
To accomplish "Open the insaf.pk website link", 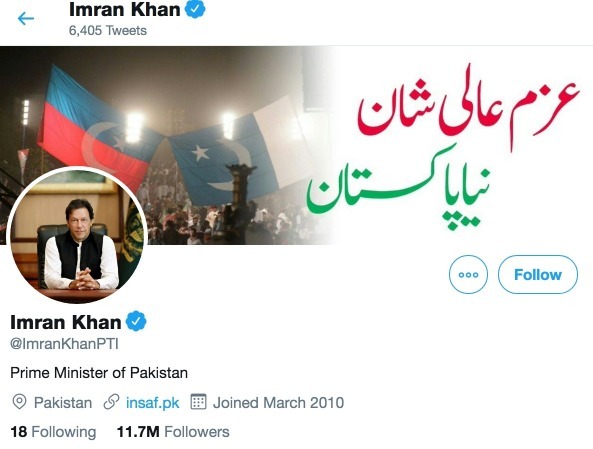I will tap(152, 402).
